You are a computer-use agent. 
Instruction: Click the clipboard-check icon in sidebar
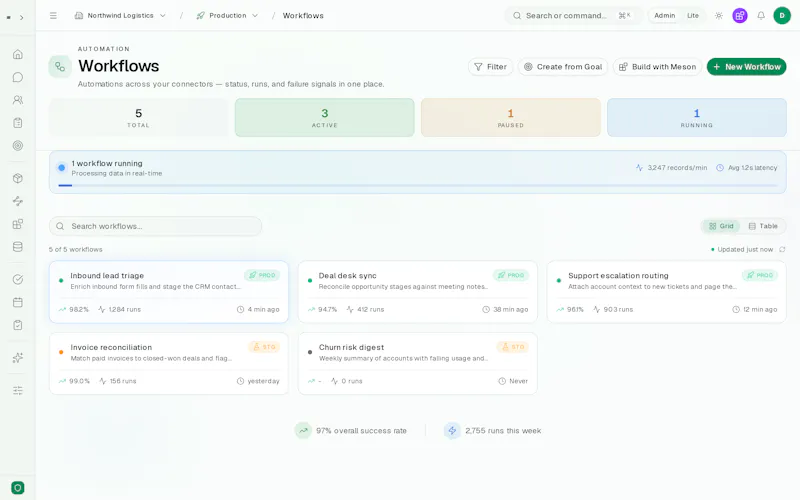18,325
